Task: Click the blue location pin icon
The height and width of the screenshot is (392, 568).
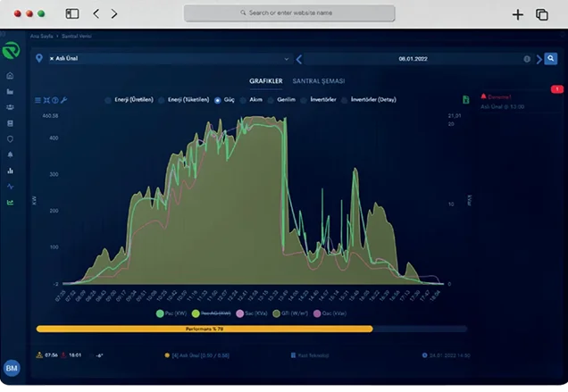Action: (x=39, y=58)
